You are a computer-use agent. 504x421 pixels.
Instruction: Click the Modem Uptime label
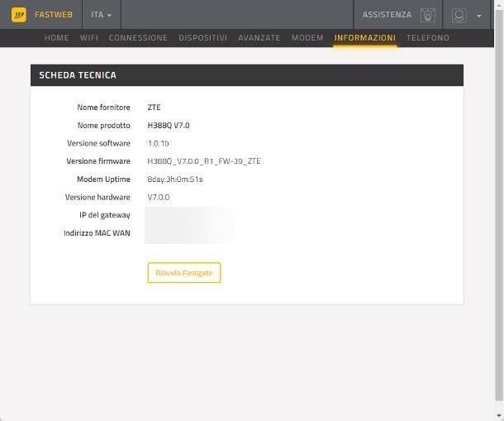(x=103, y=179)
